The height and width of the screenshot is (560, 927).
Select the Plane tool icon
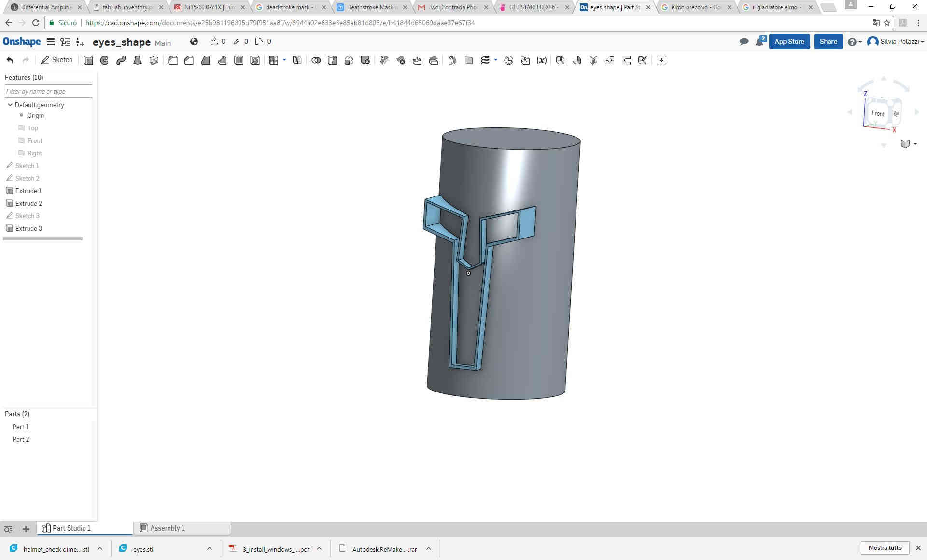(469, 60)
